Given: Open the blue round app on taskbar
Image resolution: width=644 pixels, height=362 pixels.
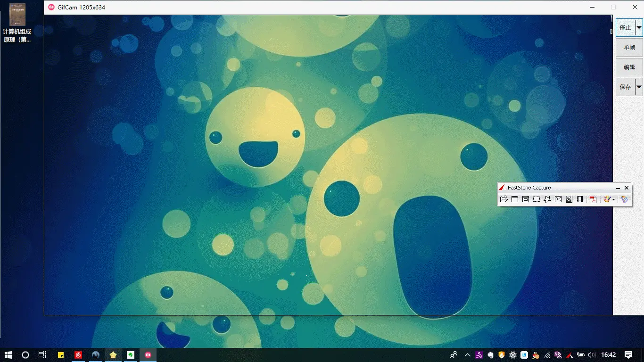Looking at the screenshot, I should [96, 355].
